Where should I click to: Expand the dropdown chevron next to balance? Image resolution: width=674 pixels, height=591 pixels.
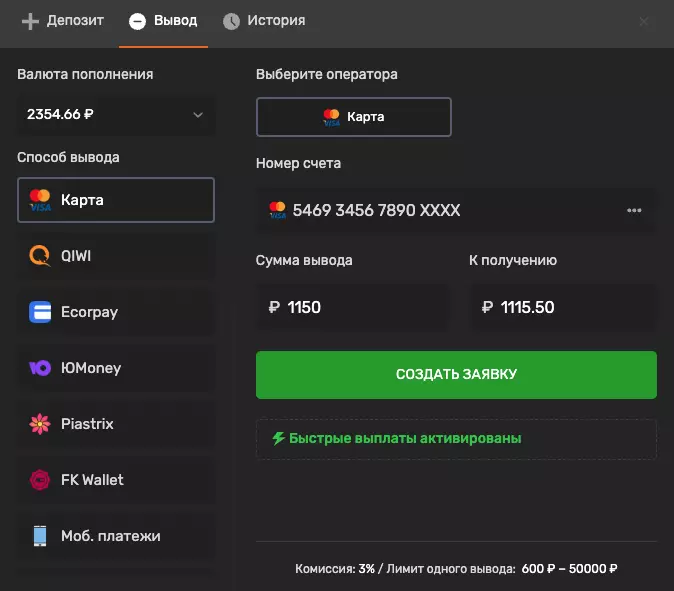(x=197, y=115)
